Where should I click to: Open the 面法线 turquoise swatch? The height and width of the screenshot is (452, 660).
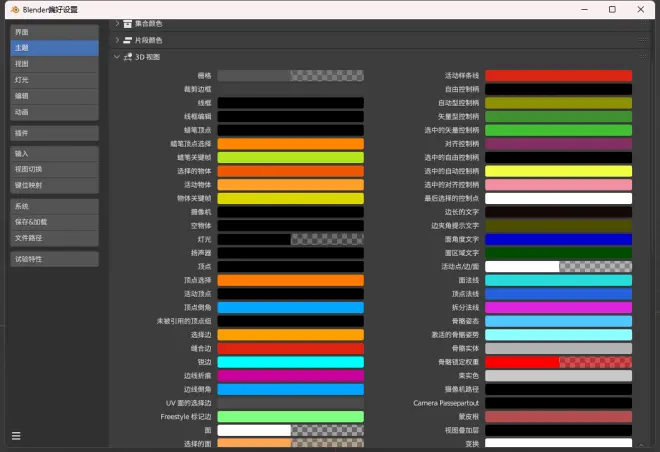click(x=559, y=280)
